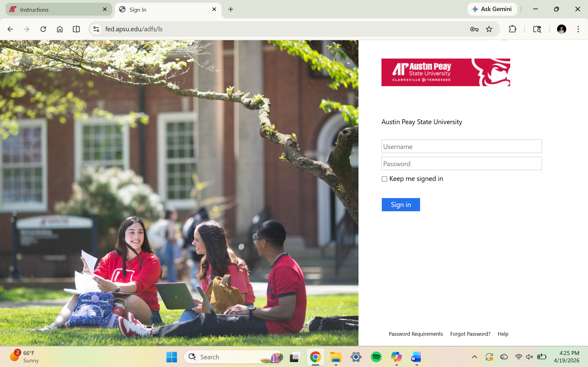The height and width of the screenshot is (367, 588).
Task: View the Password Requirements page
Action: [415, 334]
